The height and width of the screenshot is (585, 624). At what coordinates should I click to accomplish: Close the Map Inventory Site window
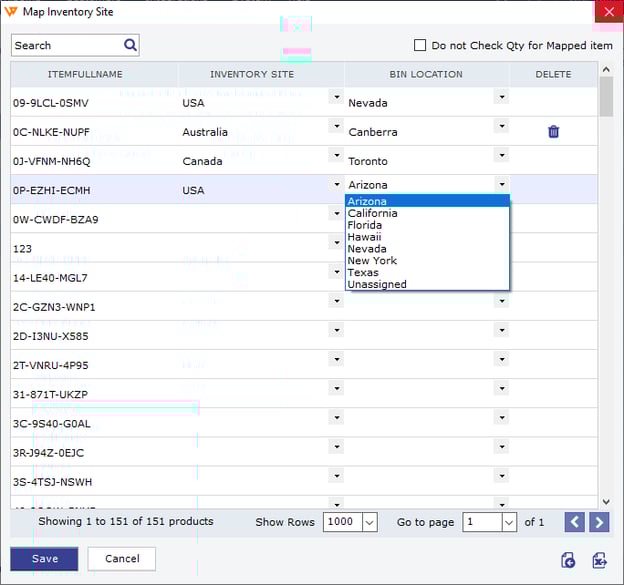tap(608, 12)
